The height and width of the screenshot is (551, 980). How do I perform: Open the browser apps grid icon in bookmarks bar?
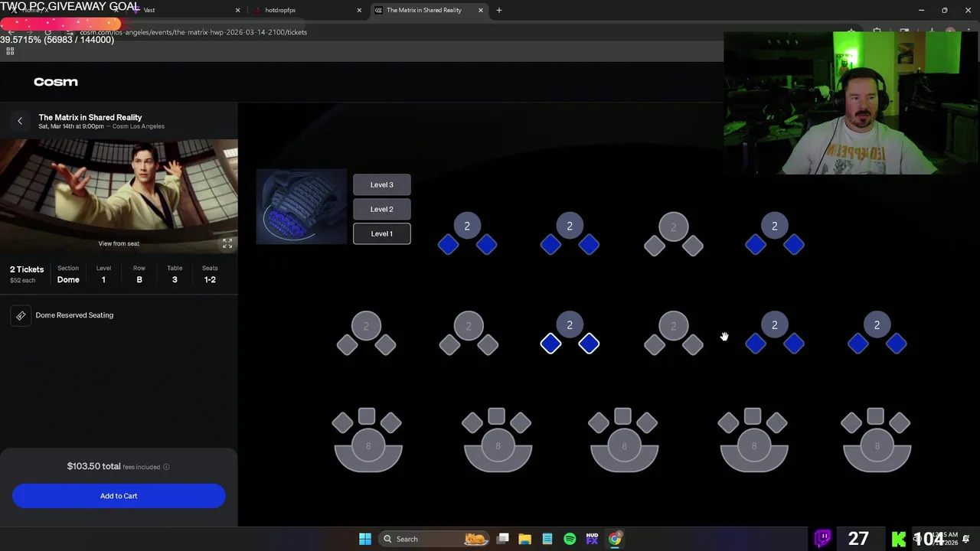(10, 51)
